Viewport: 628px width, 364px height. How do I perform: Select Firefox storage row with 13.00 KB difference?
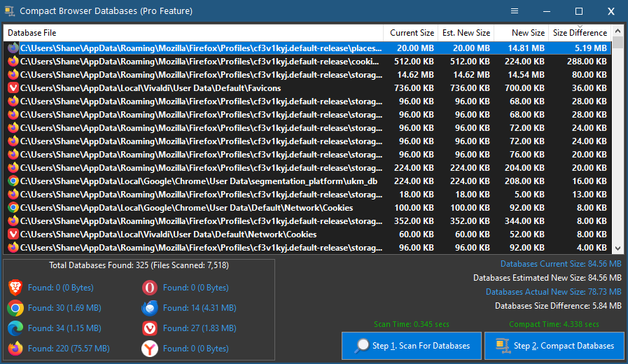point(307,194)
